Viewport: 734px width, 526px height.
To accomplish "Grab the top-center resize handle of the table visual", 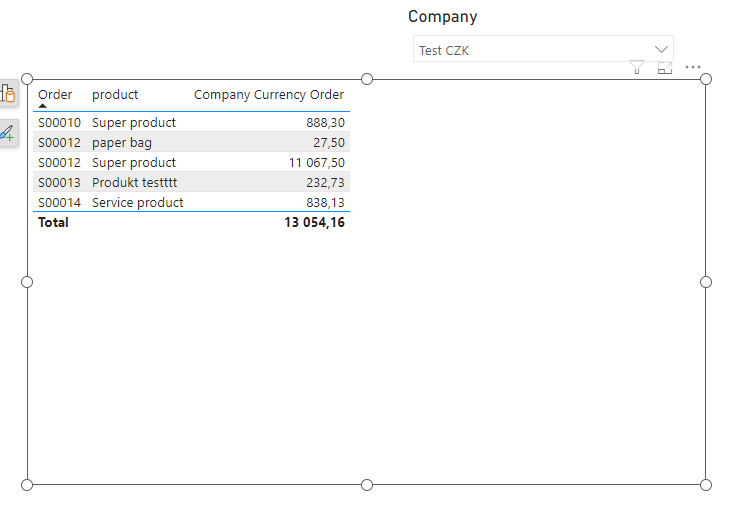I will (x=367, y=79).
